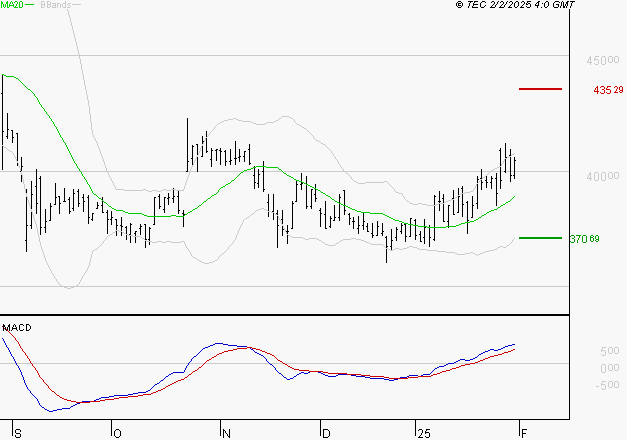Screen dimensions: 627x440
Task: Click the 400.00 price axis label
Action: (603, 176)
